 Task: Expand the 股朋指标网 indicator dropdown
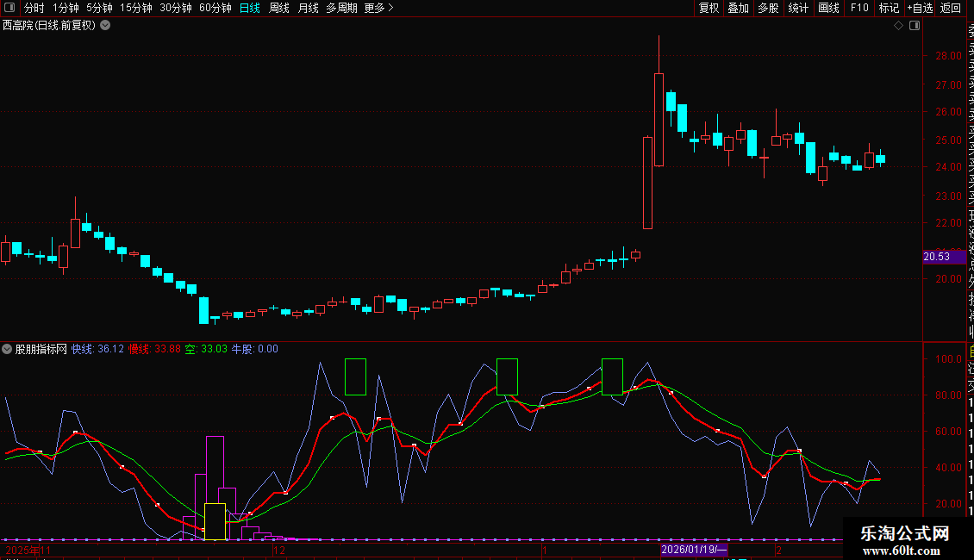7,349
